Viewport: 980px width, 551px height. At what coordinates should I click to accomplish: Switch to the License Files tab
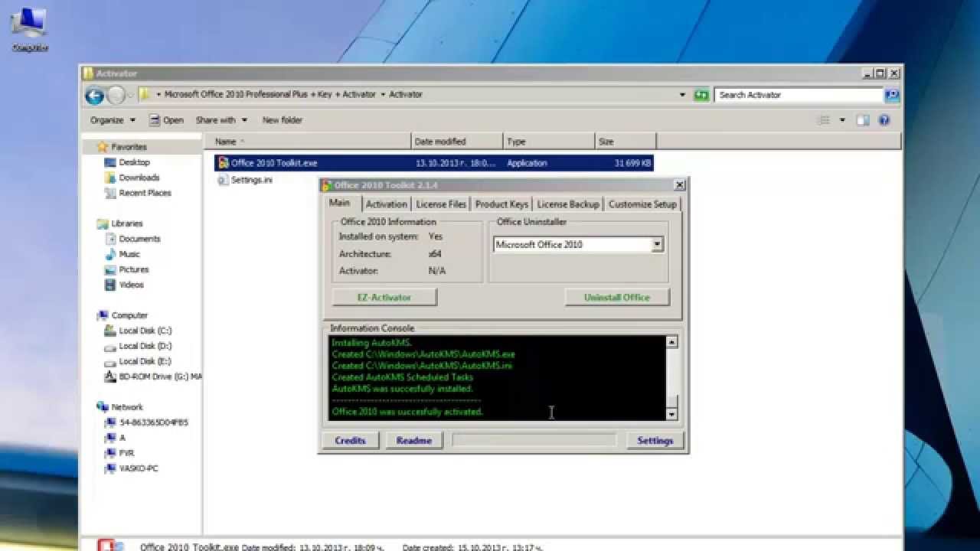pyautogui.click(x=441, y=204)
